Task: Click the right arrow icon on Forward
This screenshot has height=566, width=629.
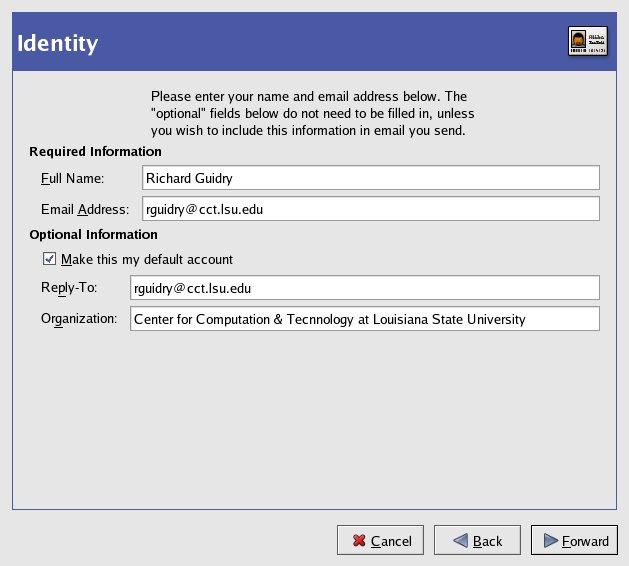Action: click(x=550, y=541)
